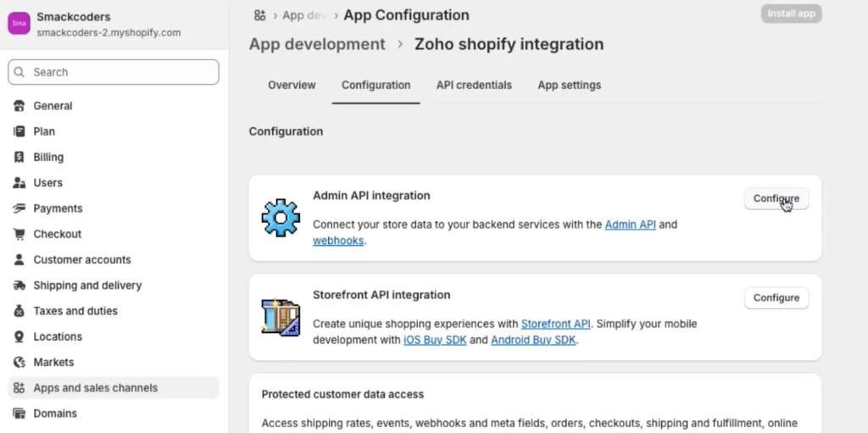Screen dimensions: 868x433
Task: Click the Checkout cart icon
Action: (19, 234)
